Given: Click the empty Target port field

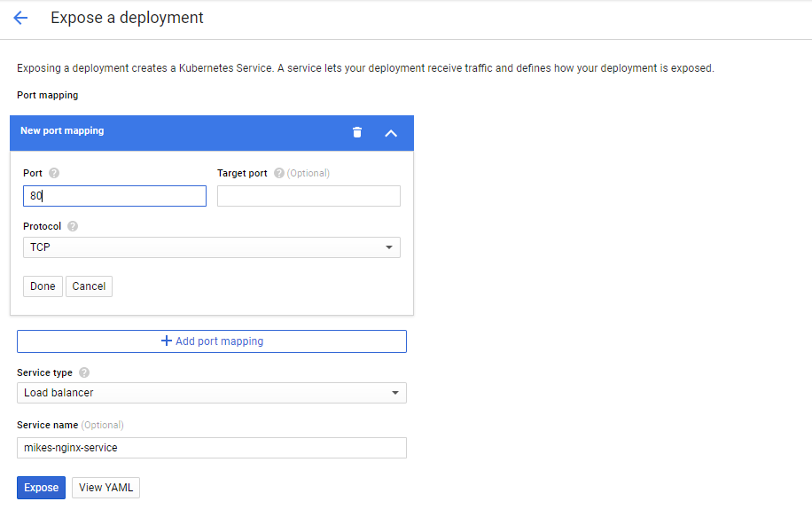Looking at the screenshot, I should tap(308, 196).
